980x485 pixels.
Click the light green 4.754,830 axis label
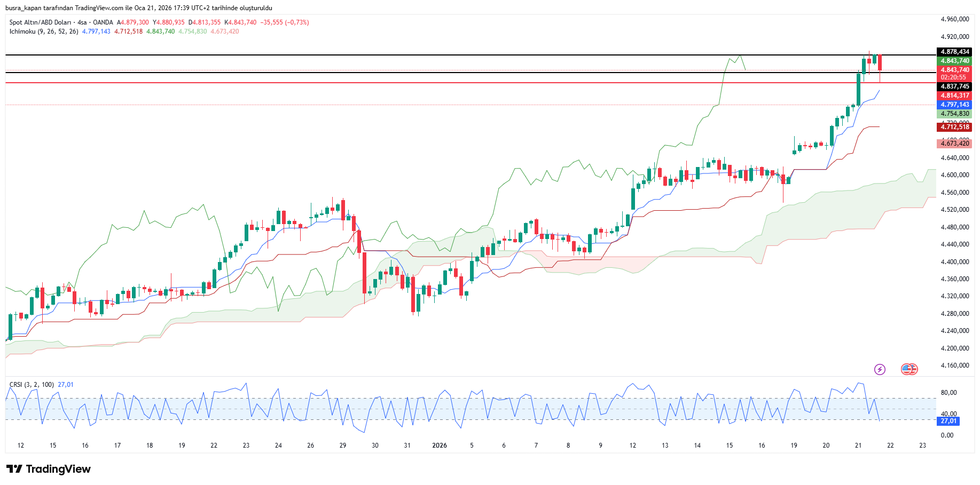coord(954,114)
